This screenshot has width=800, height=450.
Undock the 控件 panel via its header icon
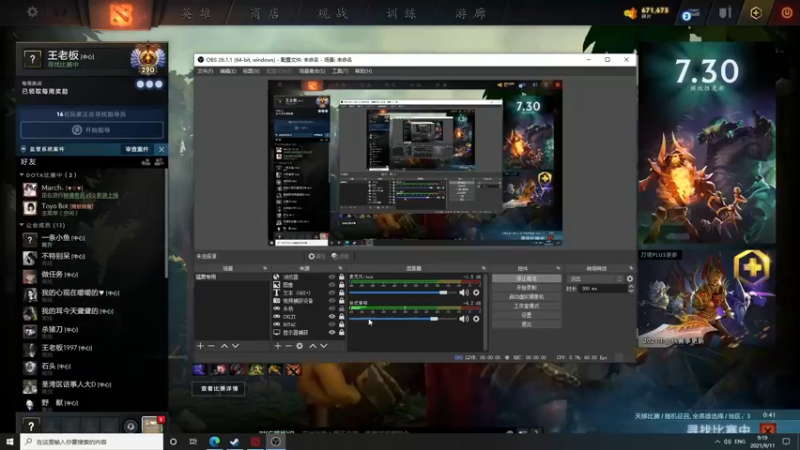click(x=558, y=268)
